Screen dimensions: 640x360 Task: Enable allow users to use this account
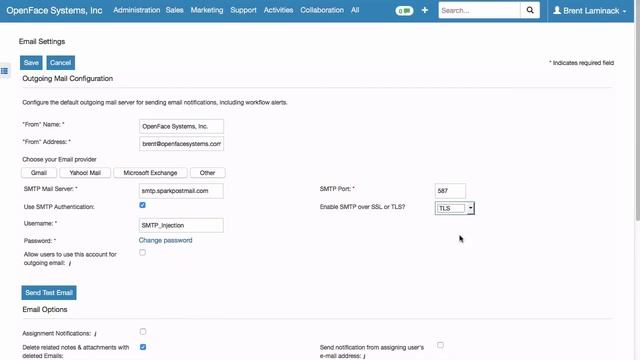click(142, 252)
